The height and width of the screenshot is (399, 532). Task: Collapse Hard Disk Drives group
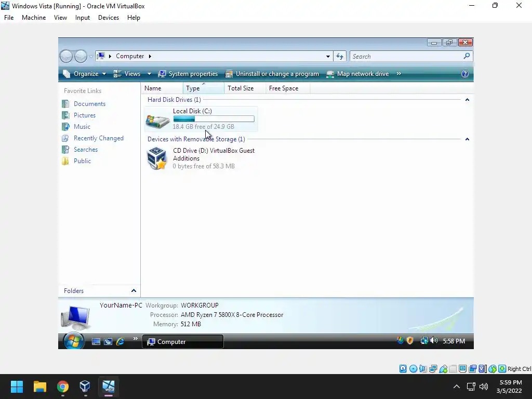[x=467, y=100]
